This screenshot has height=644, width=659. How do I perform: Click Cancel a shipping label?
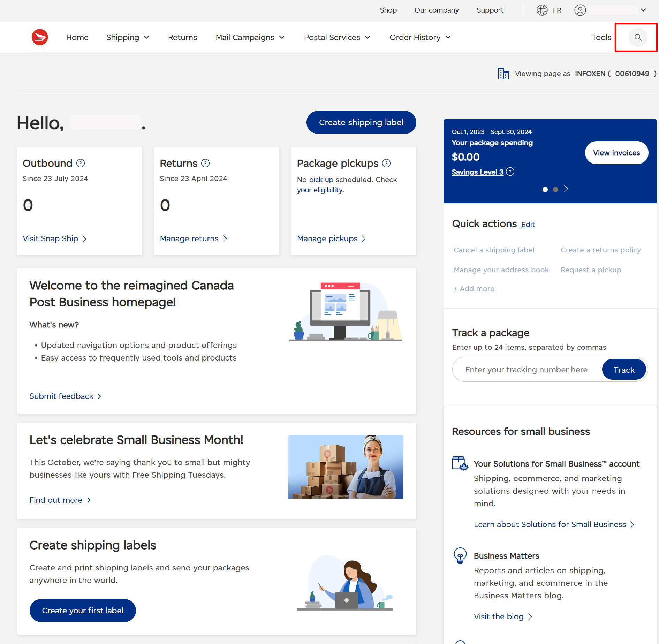tap(494, 250)
